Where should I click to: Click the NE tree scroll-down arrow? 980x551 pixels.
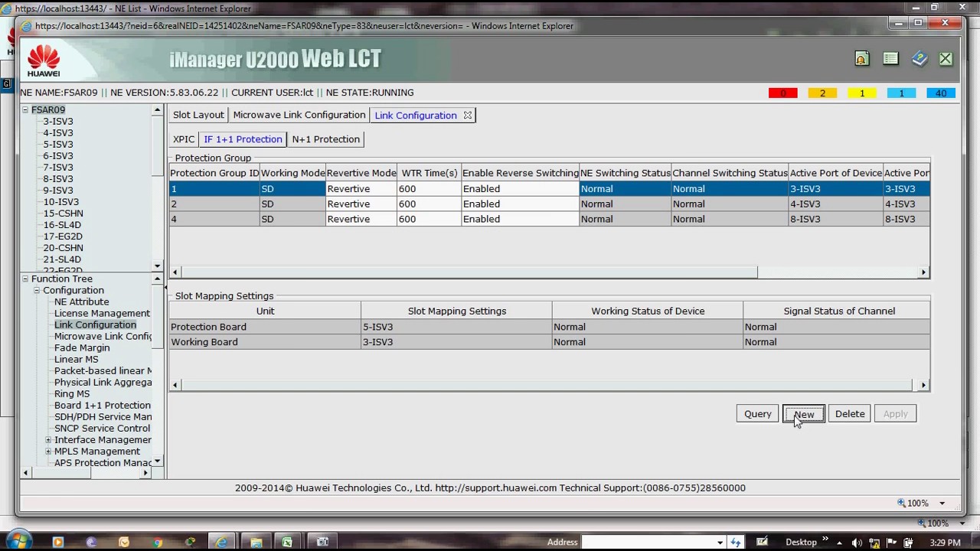point(158,266)
